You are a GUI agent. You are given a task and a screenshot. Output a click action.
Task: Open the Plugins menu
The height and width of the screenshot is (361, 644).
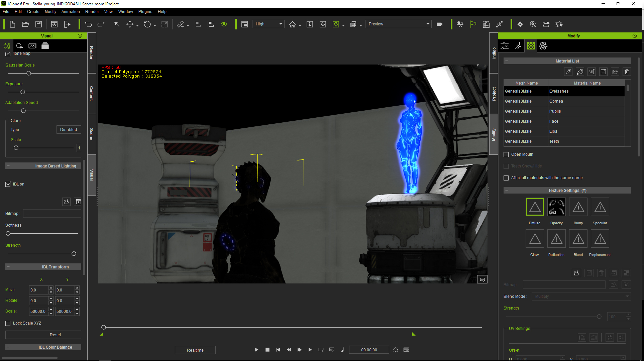(145, 11)
